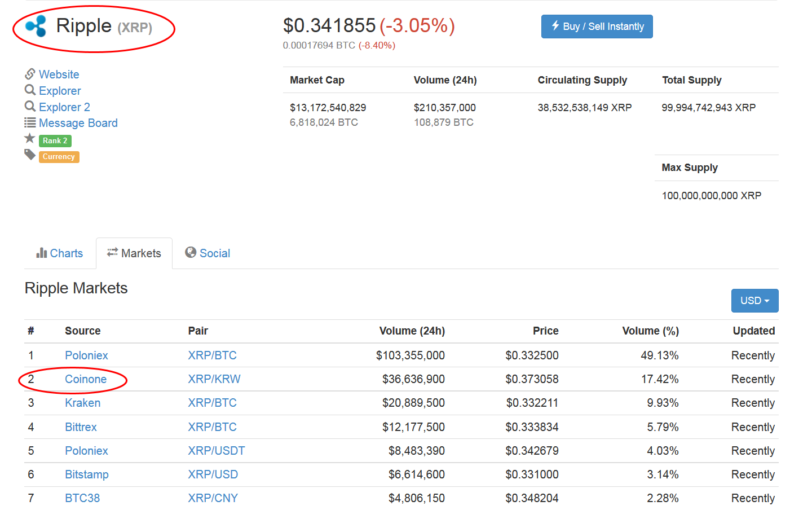Screen dimensions: 812x510
Task: Click the list icon beside Message Board
Action: 30,122
